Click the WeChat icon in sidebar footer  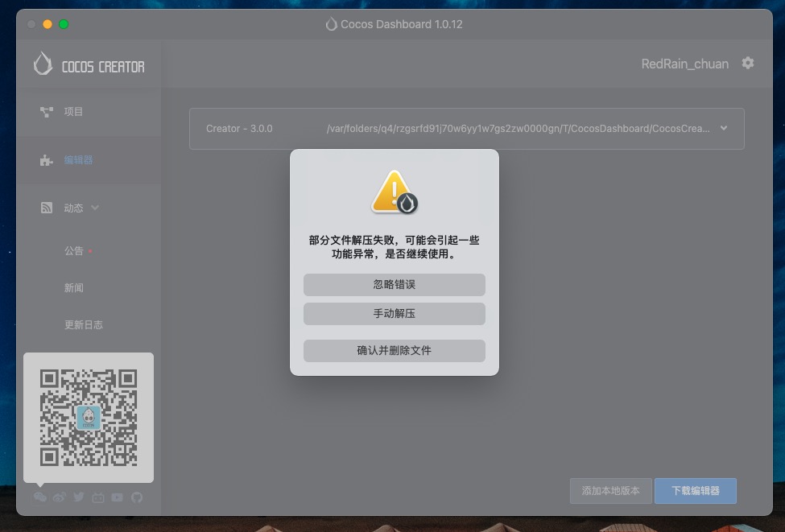pos(40,497)
